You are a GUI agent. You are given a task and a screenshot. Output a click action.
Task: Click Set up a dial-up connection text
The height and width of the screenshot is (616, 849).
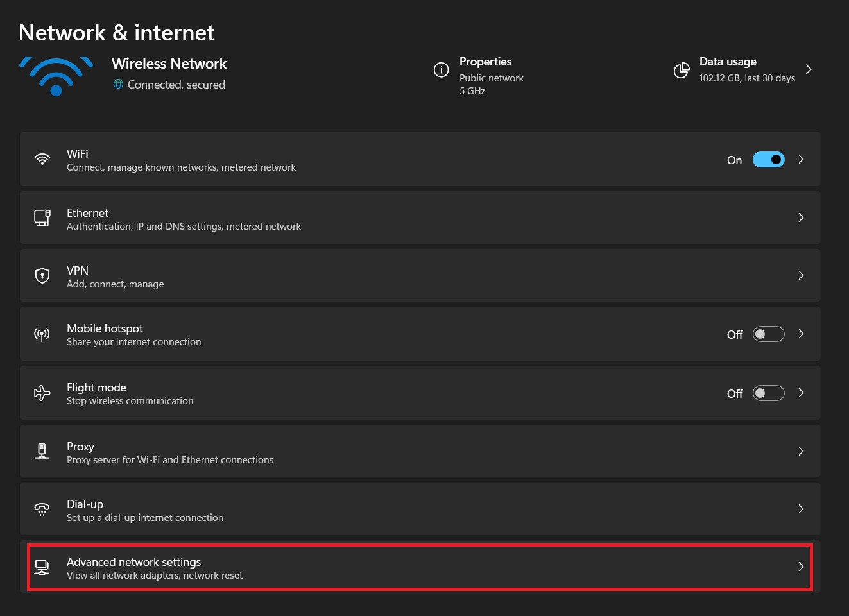(145, 518)
